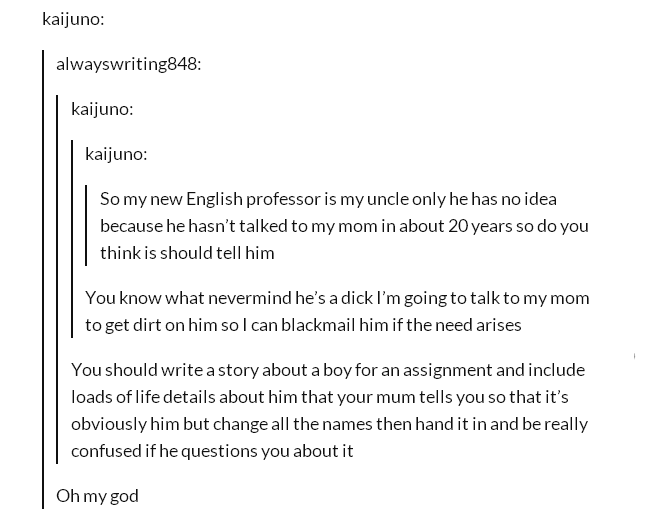Click the line "confused if he questions you about it"
This screenshot has height=525, width=663.
212,451
